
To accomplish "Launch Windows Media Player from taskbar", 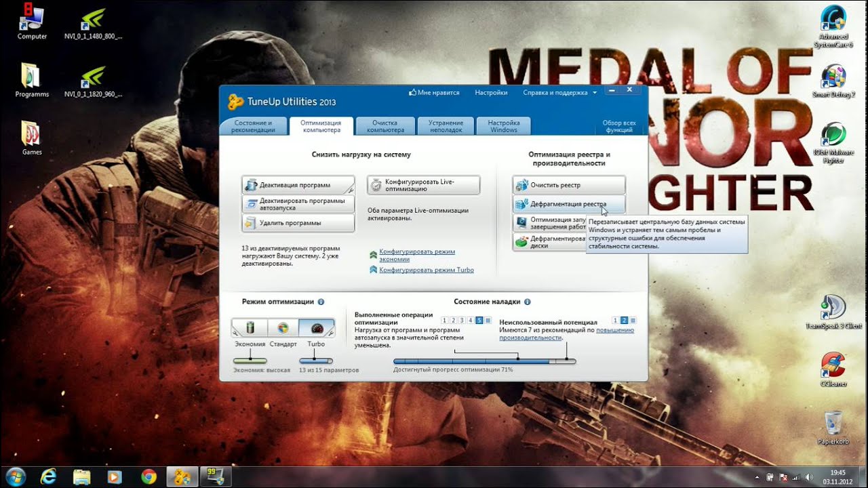I will pos(115,476).
